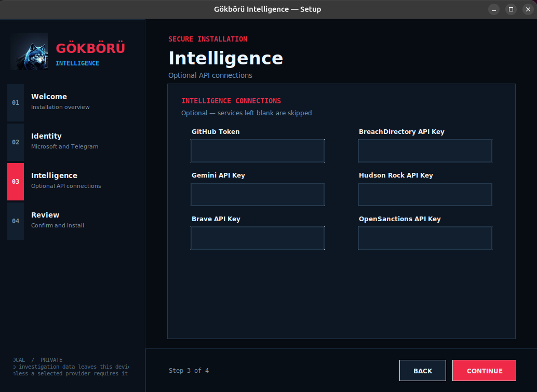The height and width of the screenshot is (392, 537).
Task: Click the 'Step 3 of 4' text
Action: [189, 370]
